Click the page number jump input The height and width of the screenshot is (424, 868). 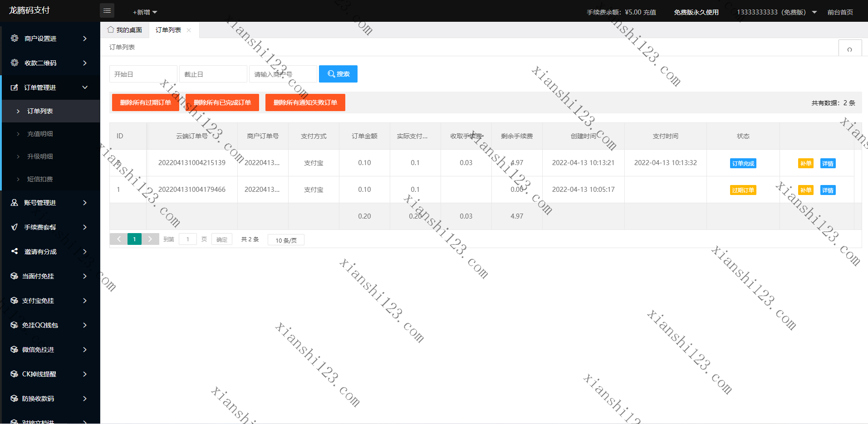click(x=188, y=239)
